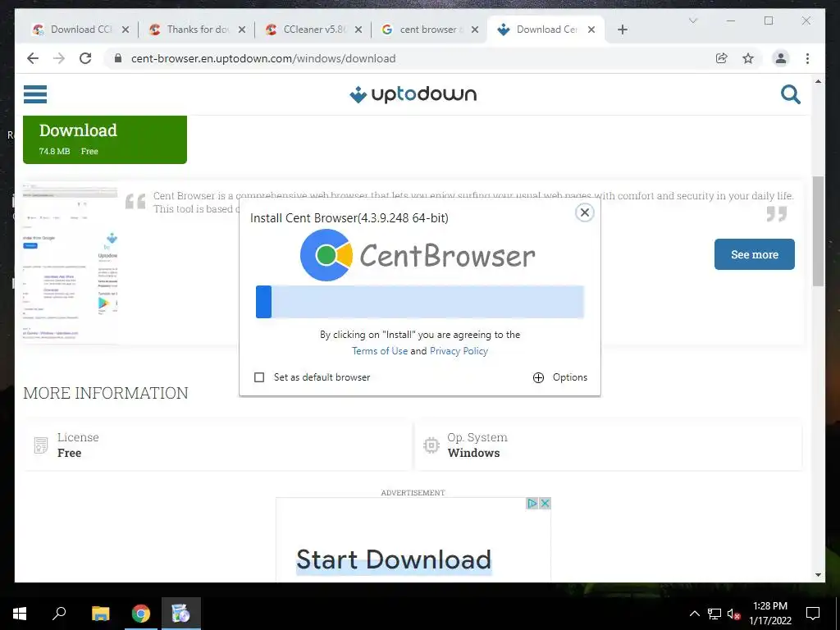Open Windows Start menu
840x630 pixels.
click(20, 614)
